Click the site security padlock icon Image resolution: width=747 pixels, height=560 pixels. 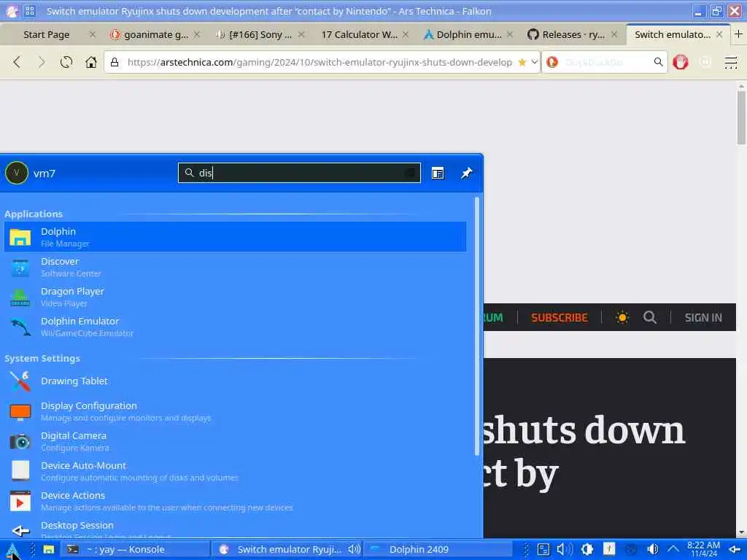pos(115,62)
